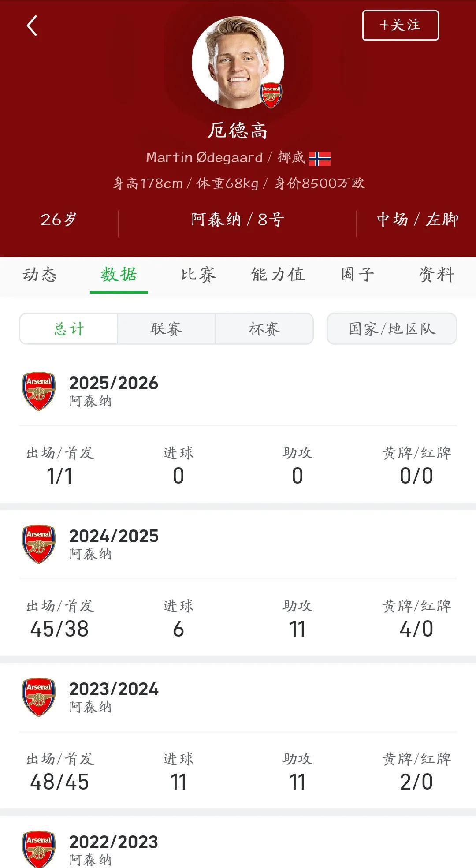The width and height of the screenshot is (476, 868).
Task: Open the 2024/2025 season heading
Action: coord(114,536)
